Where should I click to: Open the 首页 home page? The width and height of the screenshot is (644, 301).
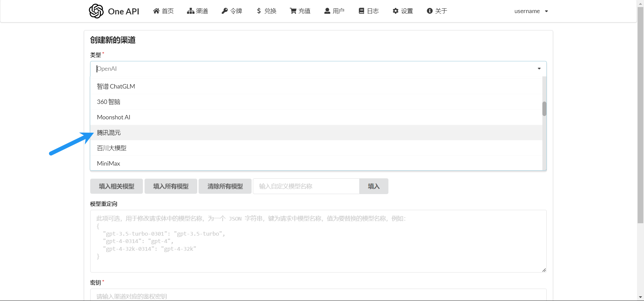(x=163, y=11)
